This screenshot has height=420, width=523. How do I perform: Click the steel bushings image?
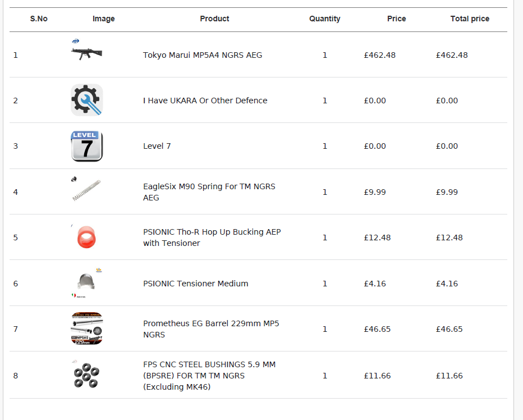[87, 375]
